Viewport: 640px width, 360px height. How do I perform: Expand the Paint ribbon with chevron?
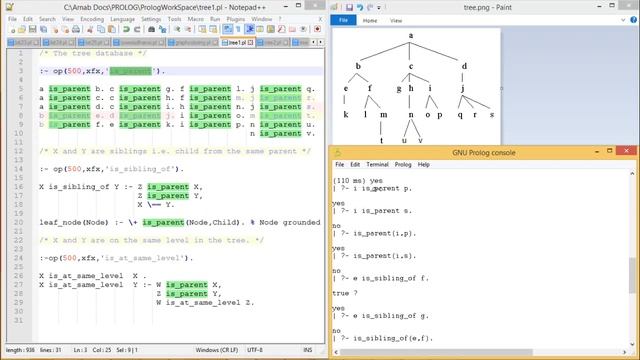tap(623, 20)
